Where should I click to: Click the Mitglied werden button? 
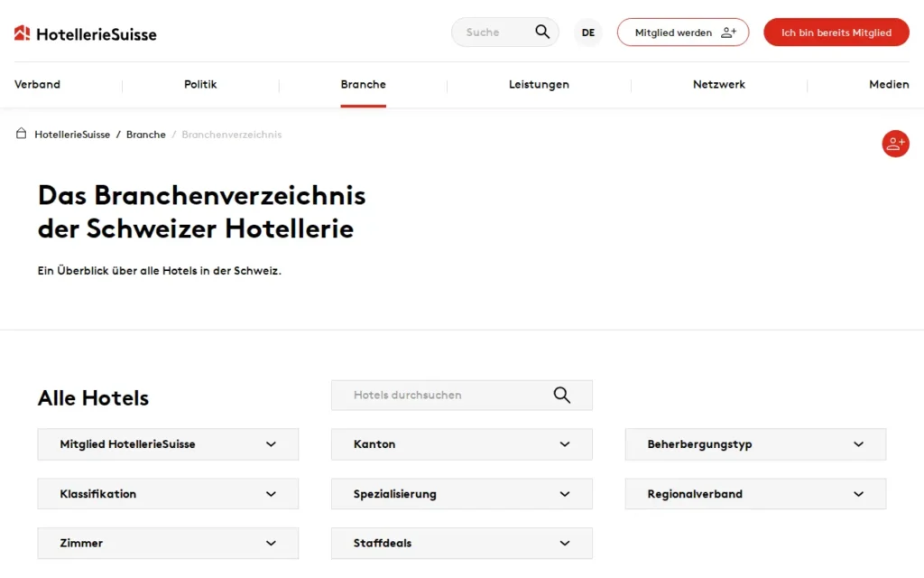tap(683, 33)
